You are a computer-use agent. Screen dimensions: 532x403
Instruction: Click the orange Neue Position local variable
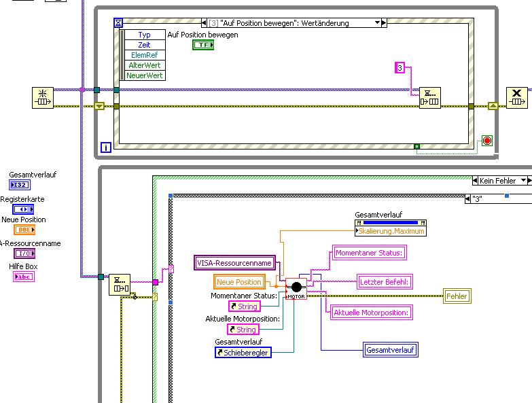click(239, 282)
